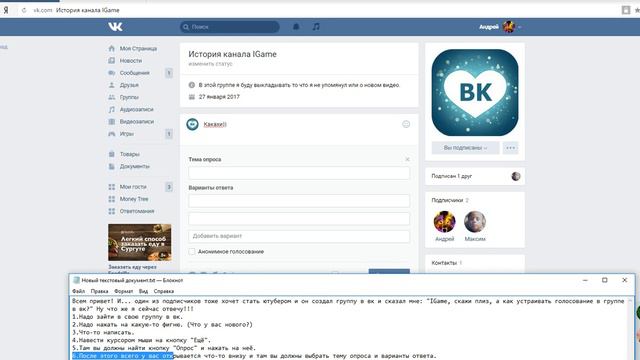Open the Моя Страница link
This screenshot has width=640, height=360.
pyautogui.click(x=138, y=49)
